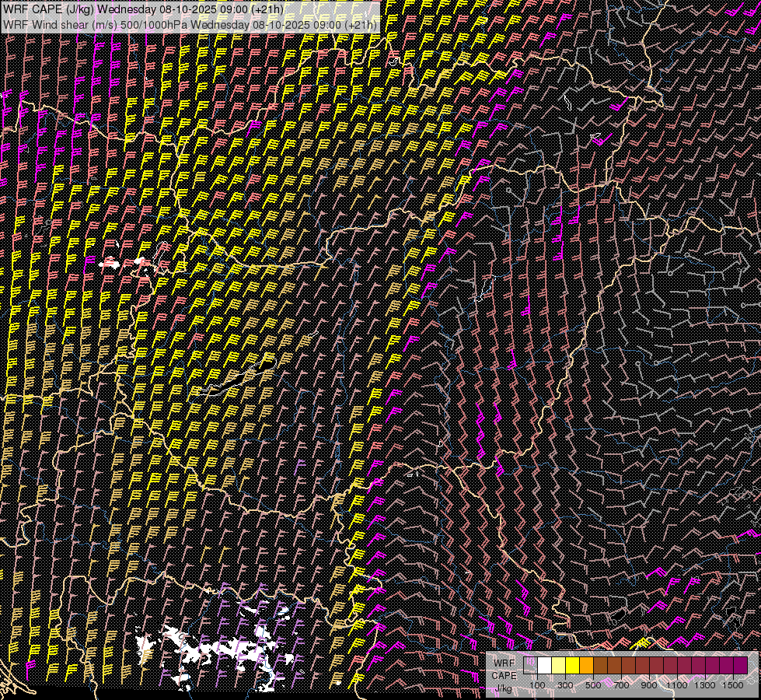
Task: Click the white swatch in CAPE legend
Action: coord(545,665)
